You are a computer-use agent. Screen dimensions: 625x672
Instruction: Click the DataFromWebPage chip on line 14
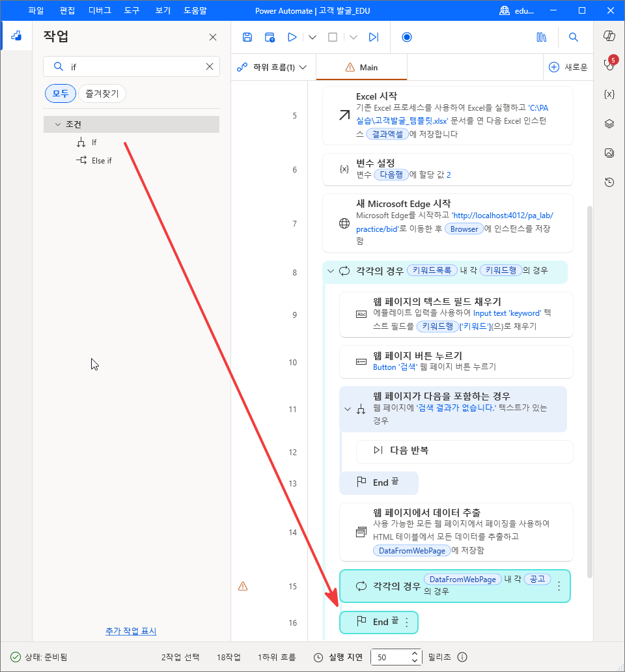pyautogui.click(x=411, y=551)
